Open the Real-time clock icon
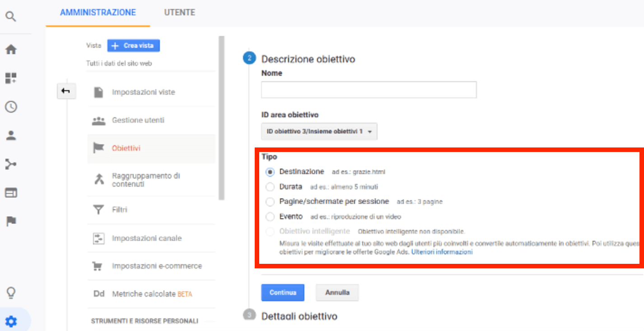Screen dimensions: 644x331 click(11, 107)
